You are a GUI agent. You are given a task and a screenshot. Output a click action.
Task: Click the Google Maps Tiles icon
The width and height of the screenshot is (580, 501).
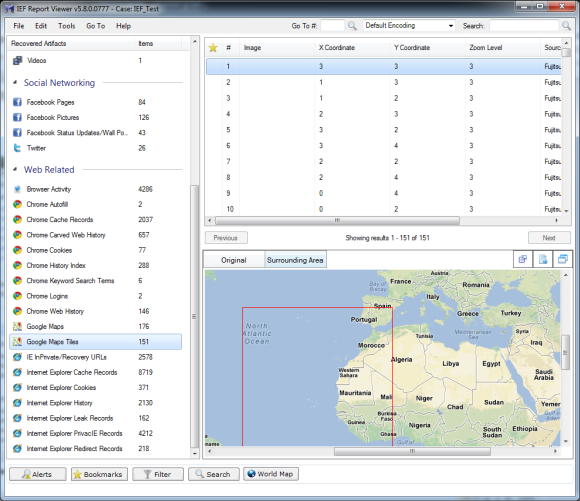(x=17, y=342)
